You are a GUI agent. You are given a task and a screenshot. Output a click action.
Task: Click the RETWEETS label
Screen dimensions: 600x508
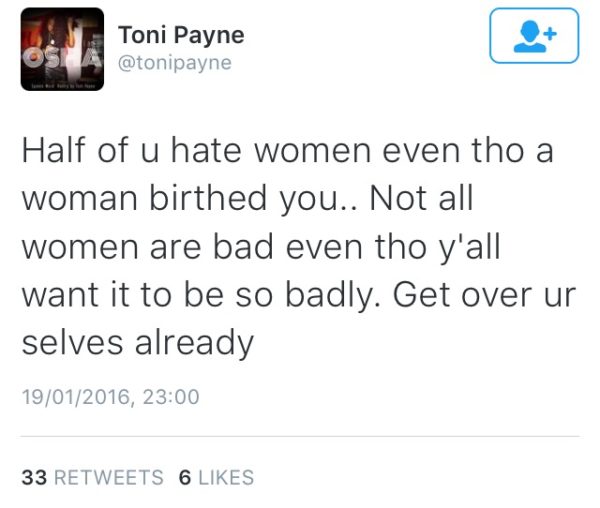109,477
